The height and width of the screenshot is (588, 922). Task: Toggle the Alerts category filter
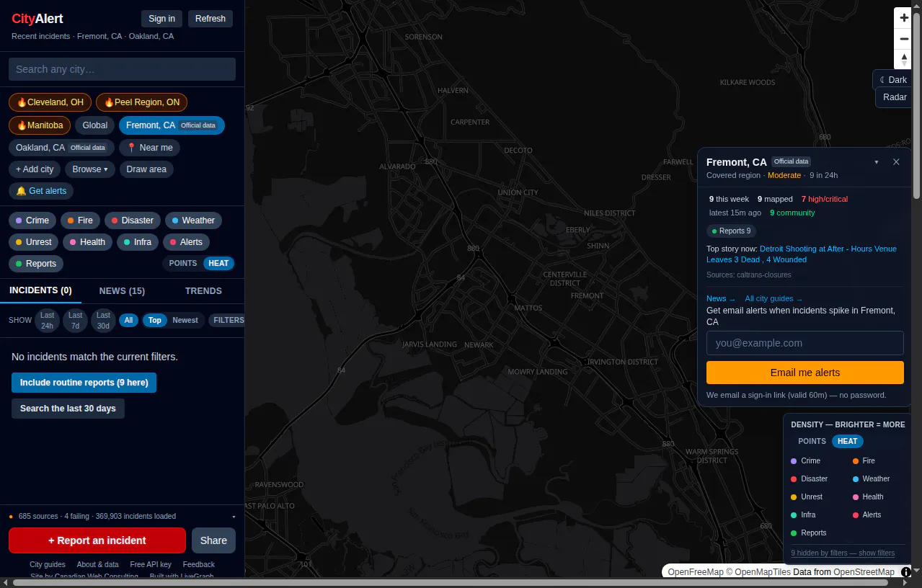[186, 242]
